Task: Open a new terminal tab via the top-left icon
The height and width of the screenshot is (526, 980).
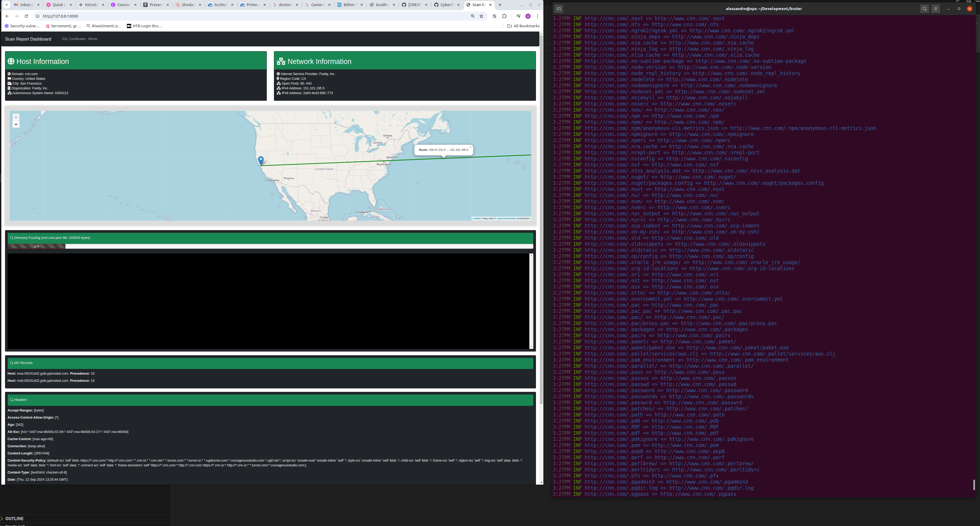Action: [x=558, y=9]
